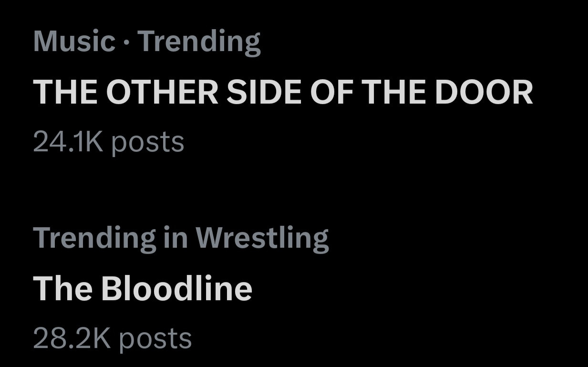Click the Music · Trending category label
The height and width of the screenshot is (367, 588).
(146, 42)
